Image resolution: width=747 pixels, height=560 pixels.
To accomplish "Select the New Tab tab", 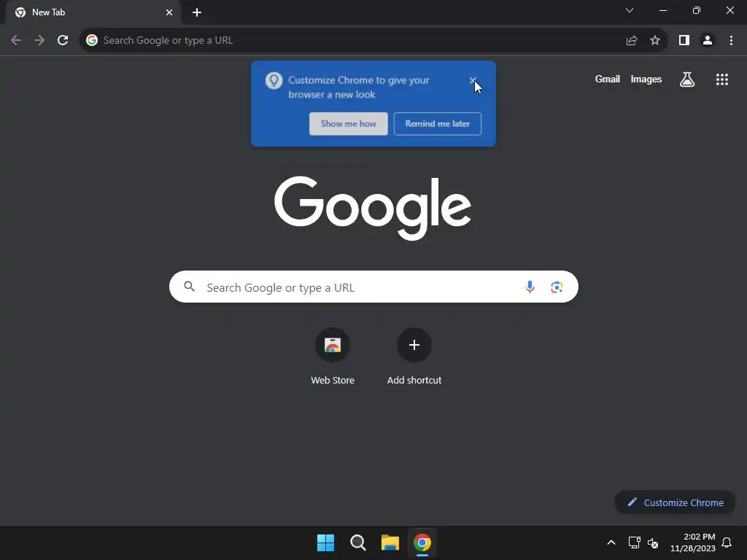I will pyautogui.click(x=93, y=12).
